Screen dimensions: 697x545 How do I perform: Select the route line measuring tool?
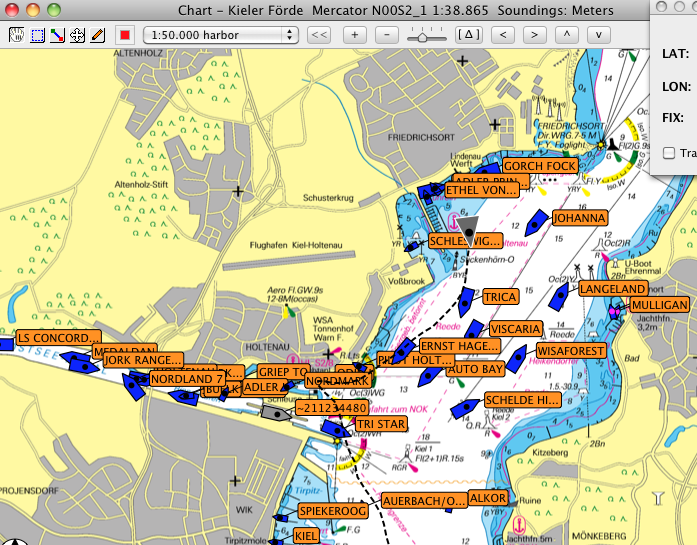click(x=57, y=35)
